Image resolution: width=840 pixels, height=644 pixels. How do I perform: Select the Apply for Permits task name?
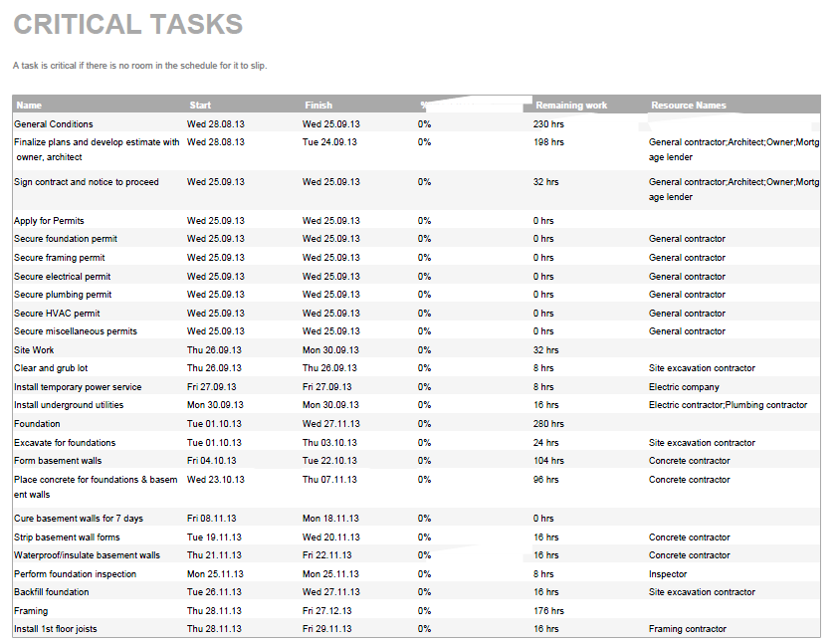coord(47,221)
